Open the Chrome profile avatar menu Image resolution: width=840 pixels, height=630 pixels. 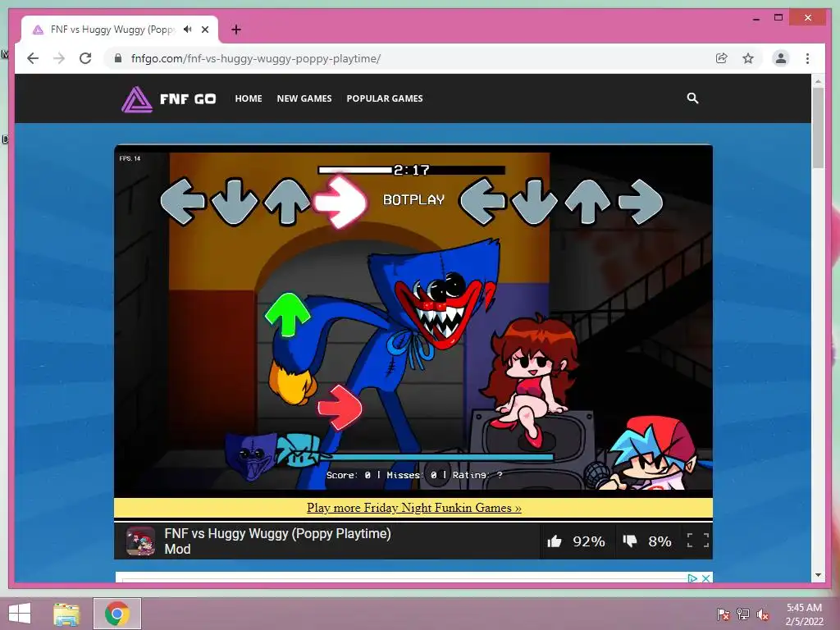[x=781, y=58]
